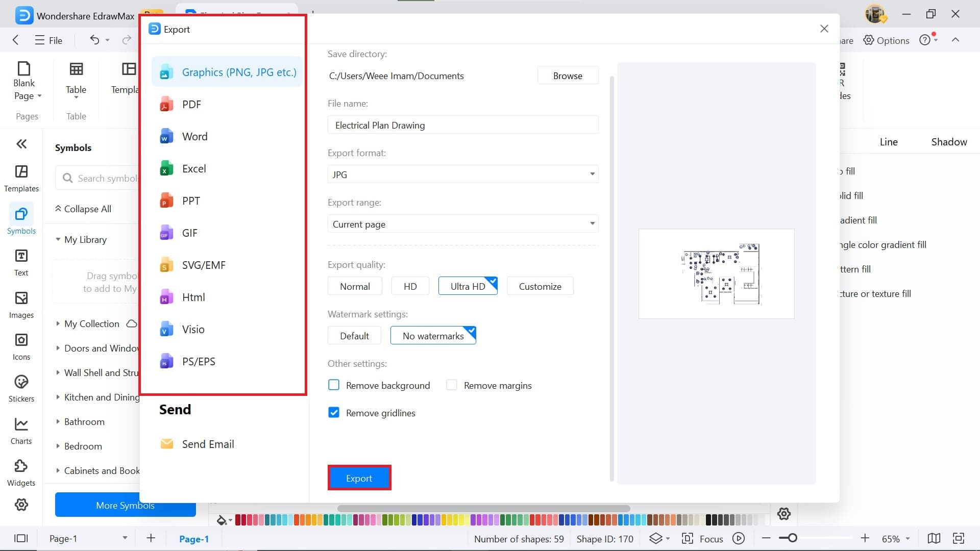Click the Blank Page icon

click(x=24, y=68)
